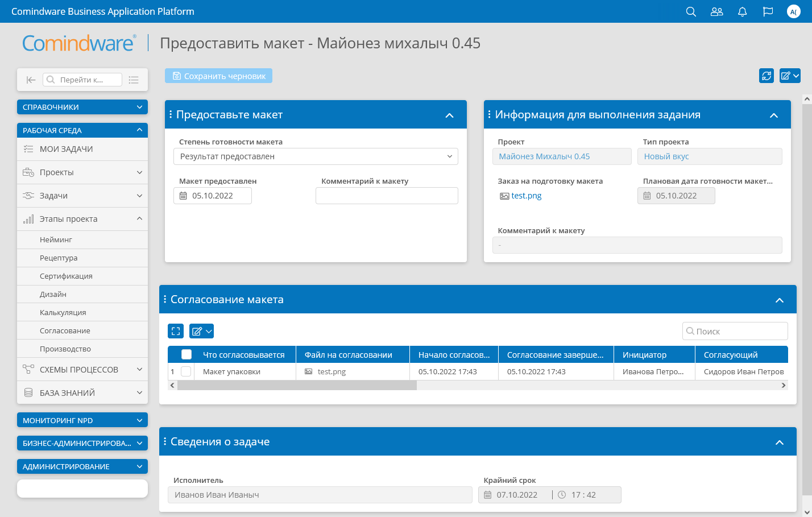Viewport: 812px width, 517px height.
Task: Open Степень готовности макета dropdown
Action: [316, 156]
